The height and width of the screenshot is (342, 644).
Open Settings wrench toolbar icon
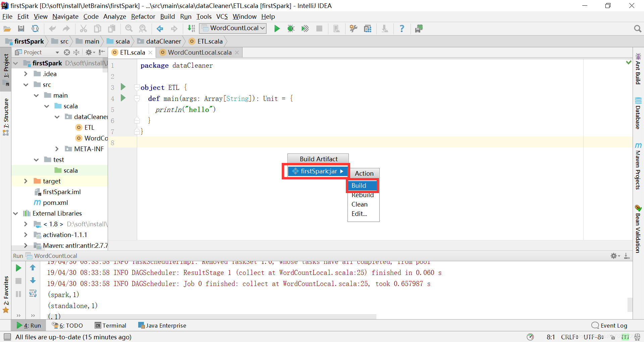click(x=353, y=29)
